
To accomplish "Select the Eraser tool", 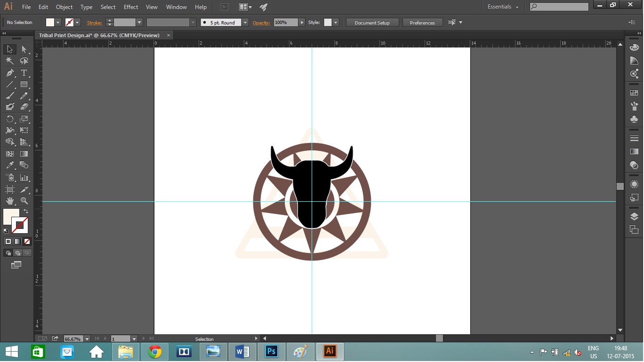I will [x=24, y=107].
